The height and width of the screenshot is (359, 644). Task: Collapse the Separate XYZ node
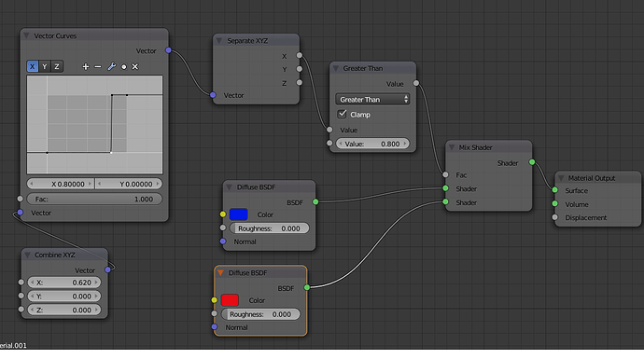coord(219,41)
